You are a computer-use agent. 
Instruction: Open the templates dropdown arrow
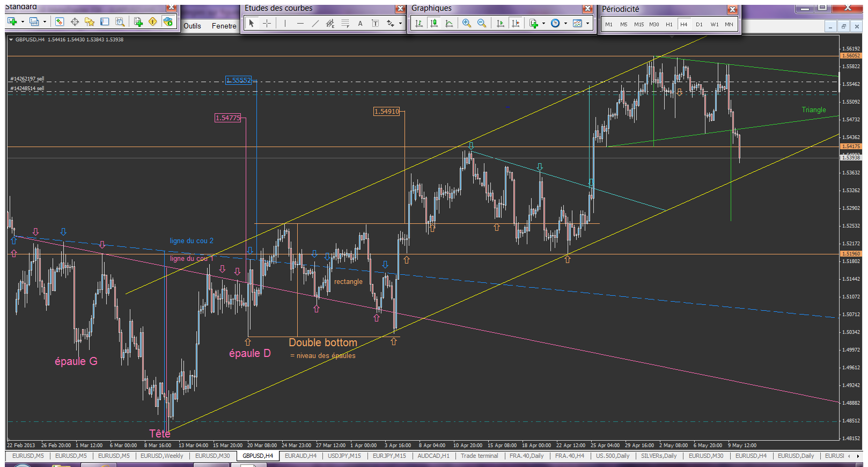pos(587,23)
